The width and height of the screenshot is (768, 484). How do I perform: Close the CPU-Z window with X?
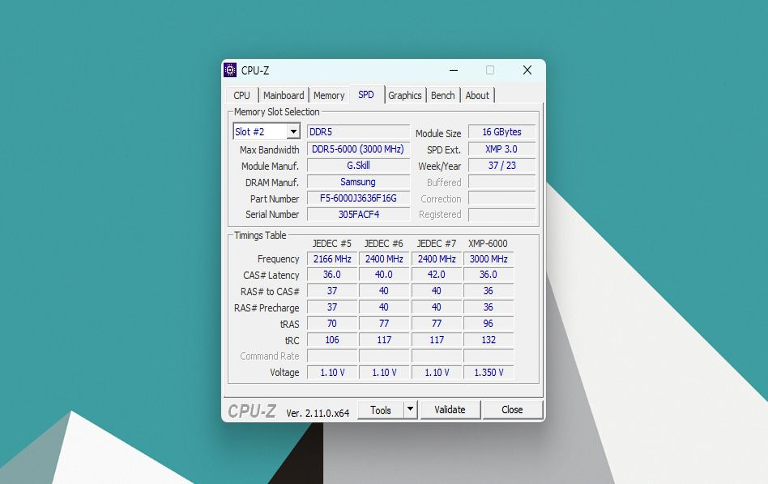point(527,70)
